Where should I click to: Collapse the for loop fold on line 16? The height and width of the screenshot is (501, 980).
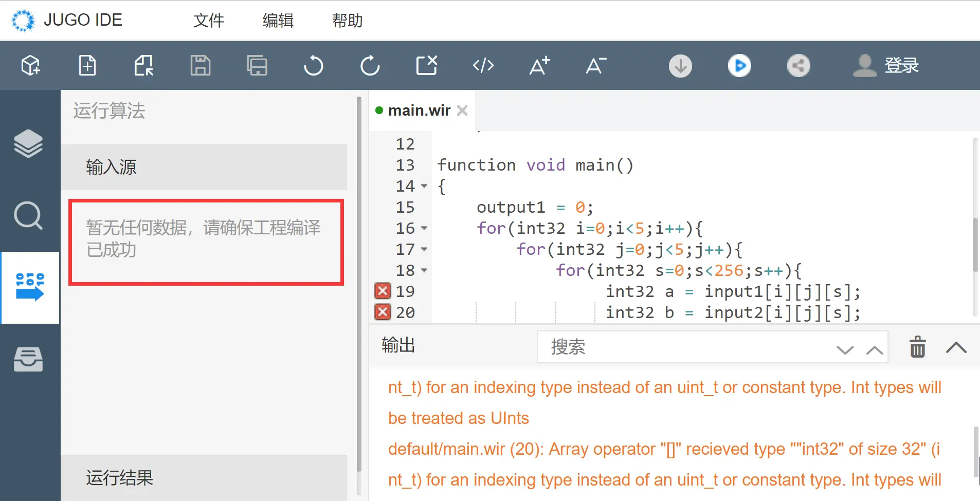pyautogui.click(x=424, y=228)
